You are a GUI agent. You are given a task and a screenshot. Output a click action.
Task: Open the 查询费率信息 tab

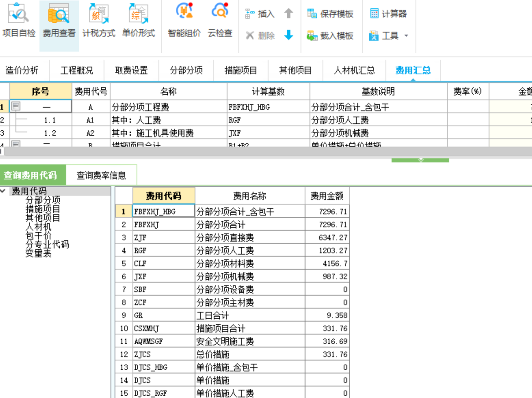point(101,174)
